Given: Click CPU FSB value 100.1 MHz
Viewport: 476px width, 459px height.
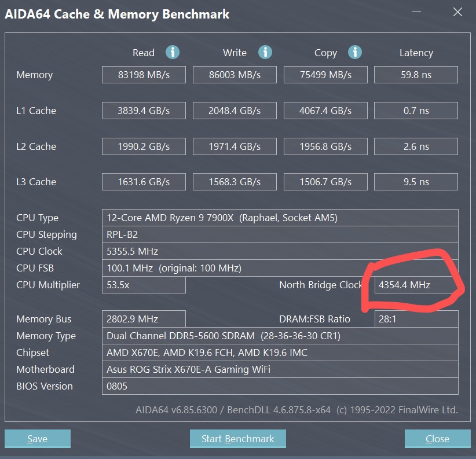Looking at the screenshot, I should (280, 268).
